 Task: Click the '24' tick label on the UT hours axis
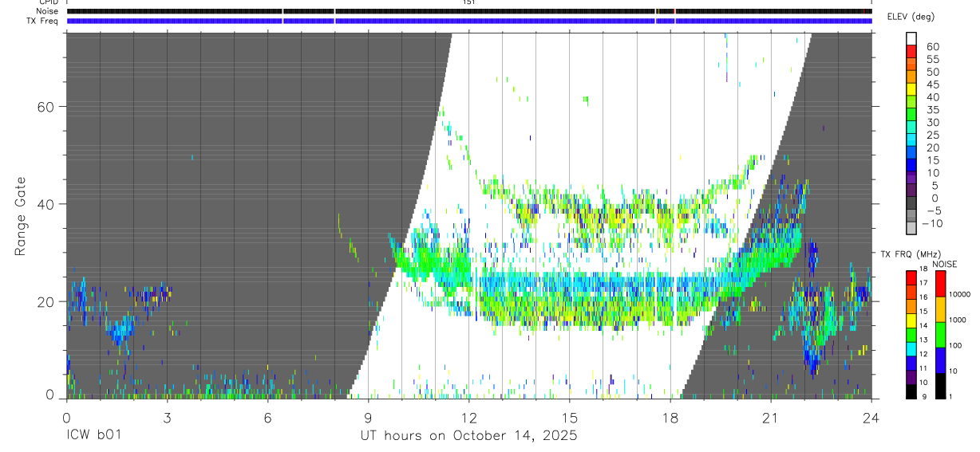[871, 417]
